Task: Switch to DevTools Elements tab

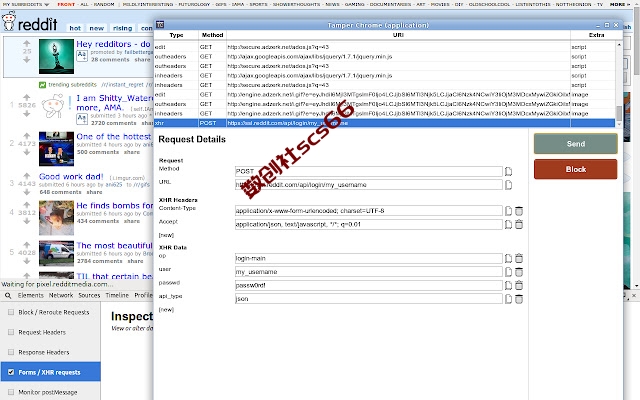Action: tap(30, 296)
